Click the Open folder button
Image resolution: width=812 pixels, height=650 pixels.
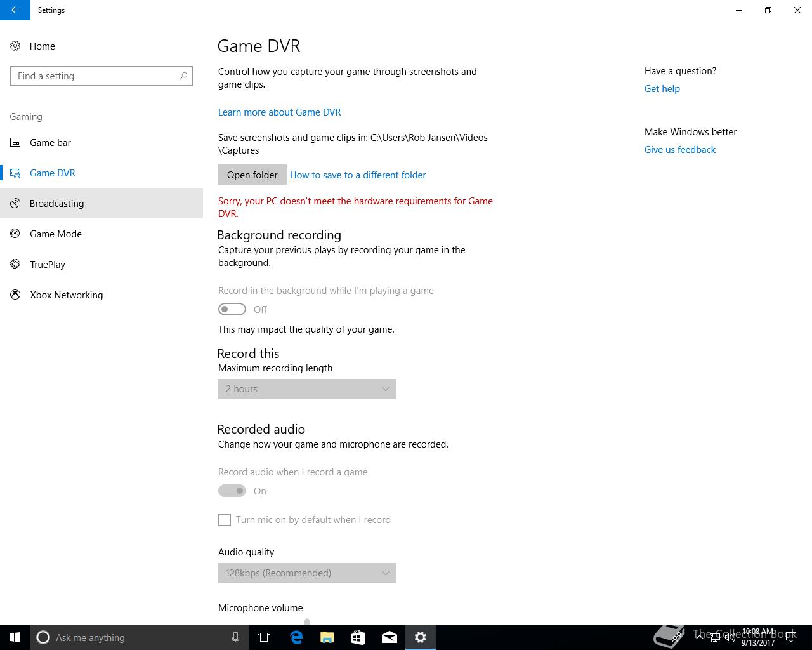252,175
